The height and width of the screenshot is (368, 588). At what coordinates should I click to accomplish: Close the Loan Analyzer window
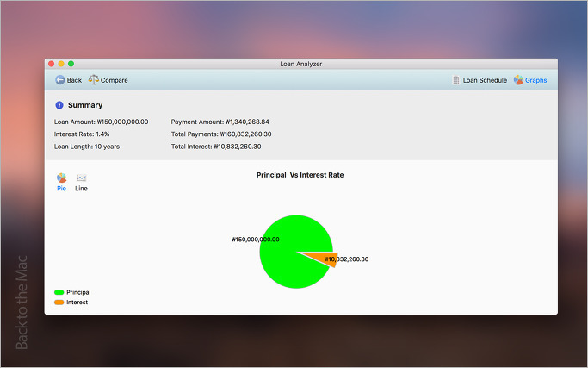tap(52, 64)
